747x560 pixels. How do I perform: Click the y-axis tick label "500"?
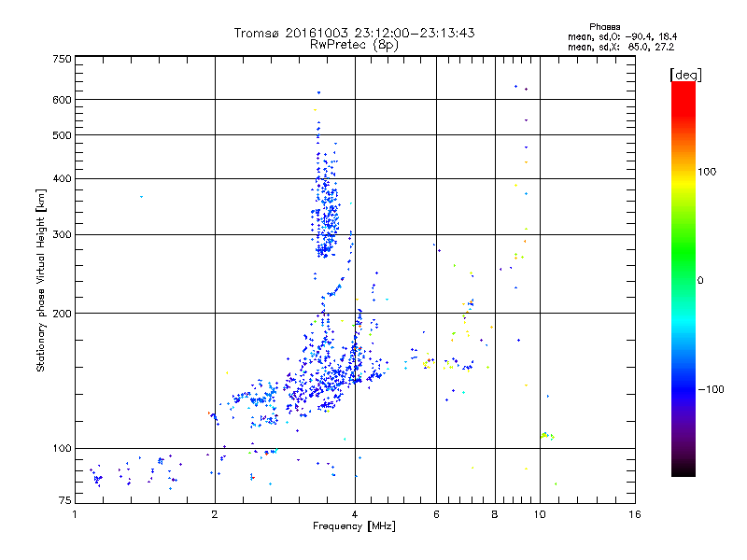point(62,135)
